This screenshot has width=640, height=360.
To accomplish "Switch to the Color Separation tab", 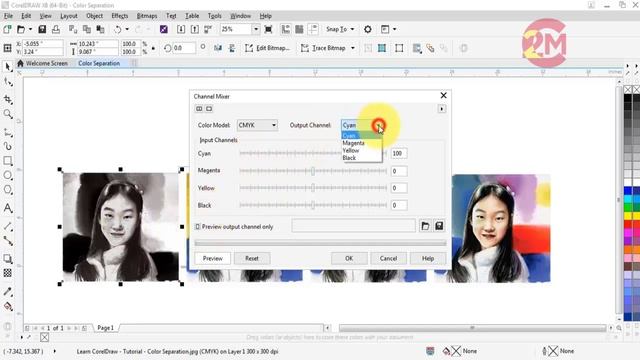I will [99, 63].
